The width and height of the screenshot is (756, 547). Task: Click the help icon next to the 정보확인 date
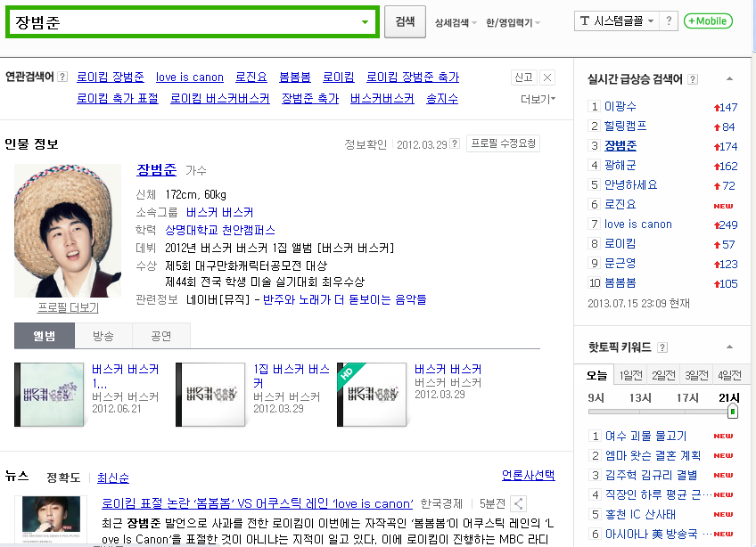pyautogui.click(x=454, y=143)
